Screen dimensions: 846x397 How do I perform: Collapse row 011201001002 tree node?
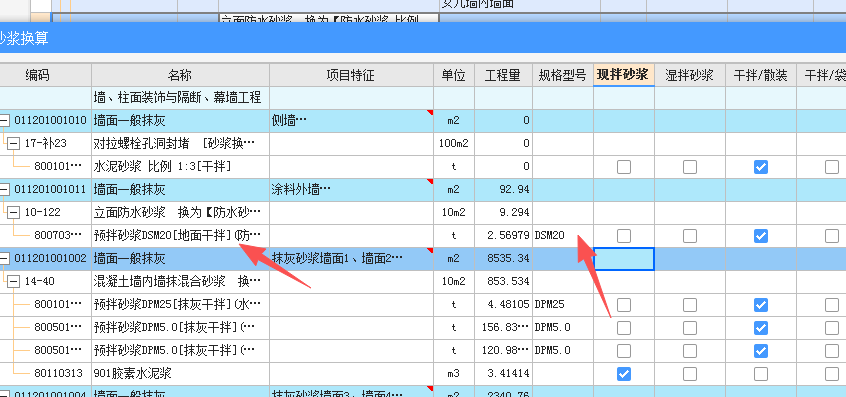tap(4, 259)
